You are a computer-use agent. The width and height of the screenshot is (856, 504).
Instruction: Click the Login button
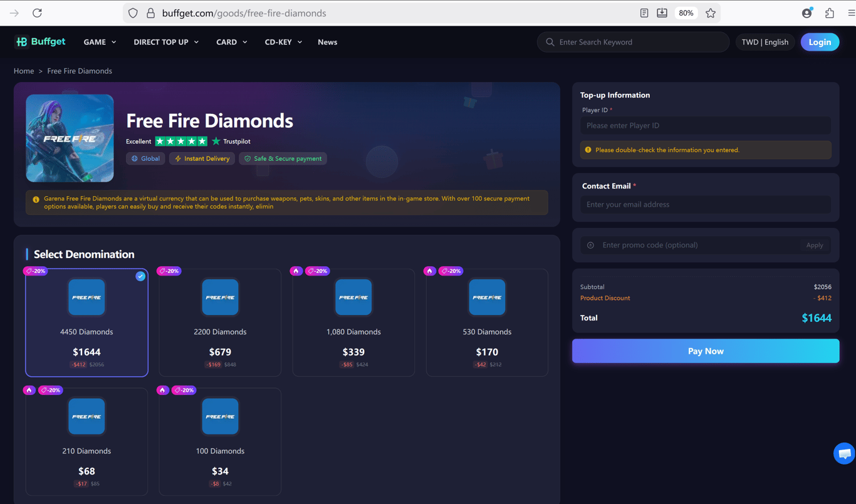click(x=820, y=42)
